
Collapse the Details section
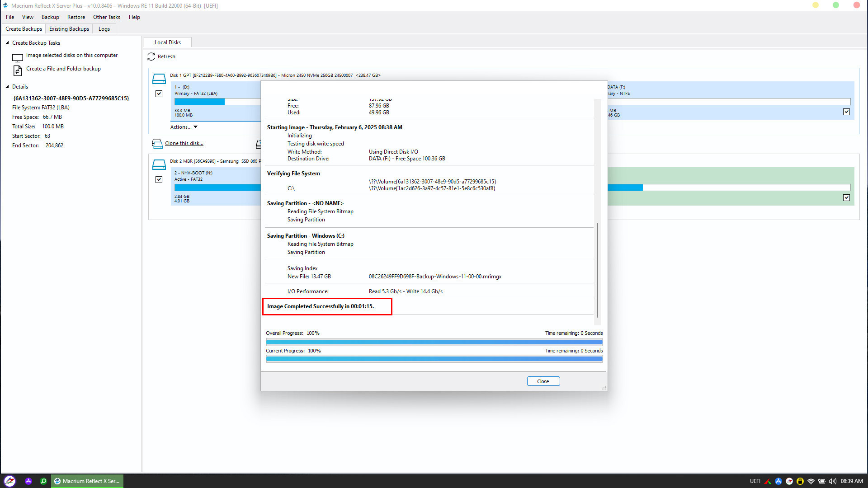[7, 87]
